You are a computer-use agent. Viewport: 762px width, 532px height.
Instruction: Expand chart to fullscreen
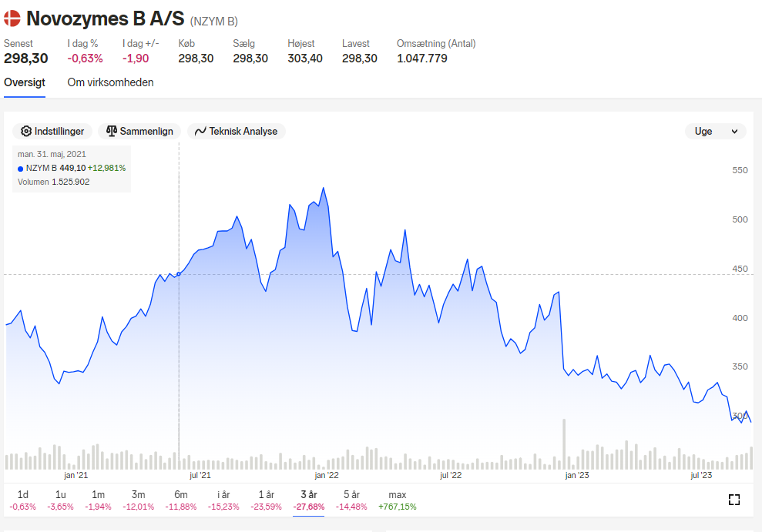tap(733, 500)
